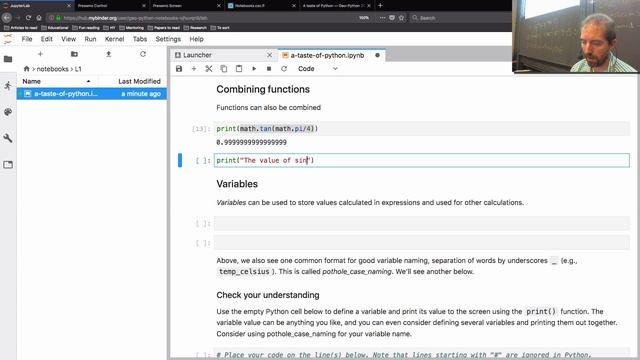This screenshot has width=640, height=360.
Task: Click the browser Search field
Action: 459,18
